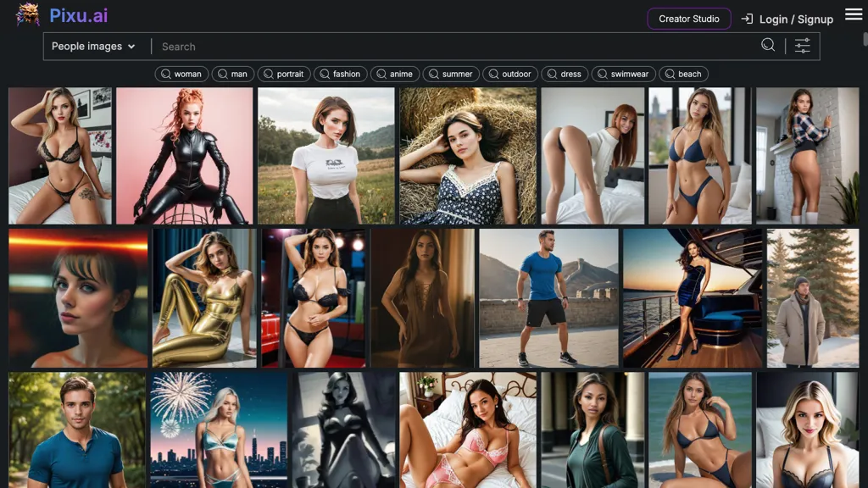The width and height of the screenshot is (868, 488).
Task: Click the magnifier icon inside the 'dress' tag
Action: tap(551, 74)
